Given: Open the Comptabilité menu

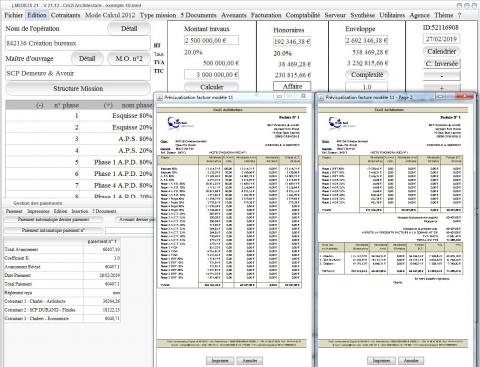Looking at the screenshot, I should [x=303, y=15].
